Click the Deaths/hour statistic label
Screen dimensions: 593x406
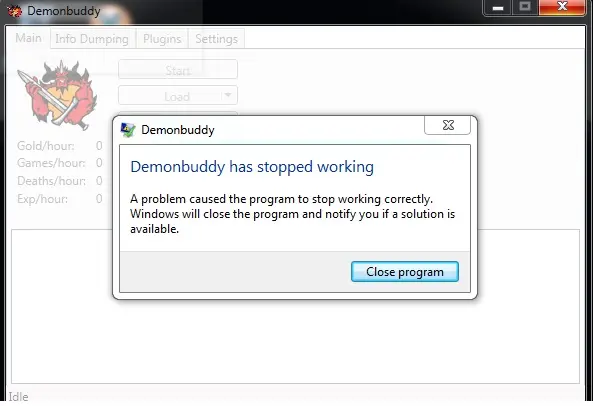[x=51, y=181]
